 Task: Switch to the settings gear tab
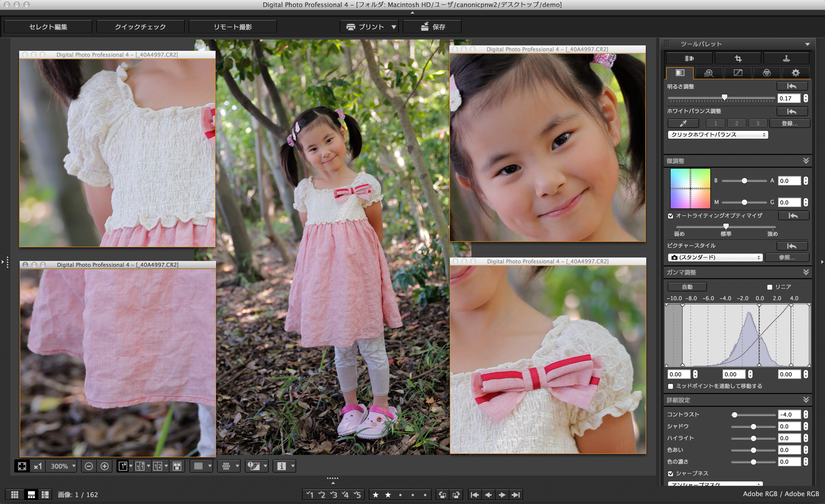(x=796, y=73)
